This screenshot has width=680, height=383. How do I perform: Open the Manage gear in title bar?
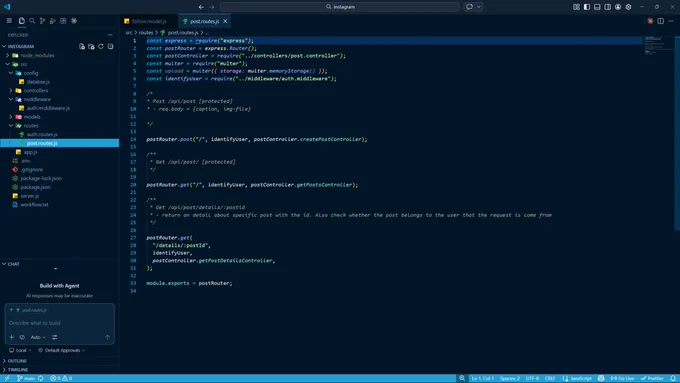[x=628, y=7]
